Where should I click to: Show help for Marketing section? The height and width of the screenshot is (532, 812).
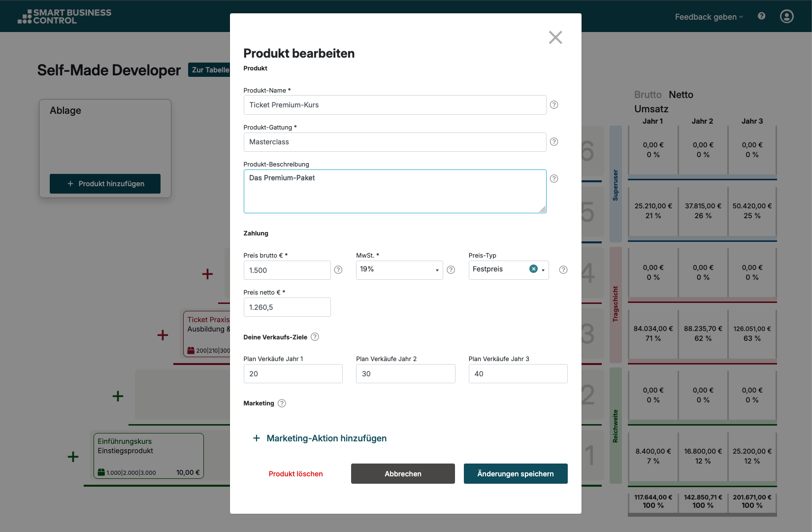pos(282,403)
